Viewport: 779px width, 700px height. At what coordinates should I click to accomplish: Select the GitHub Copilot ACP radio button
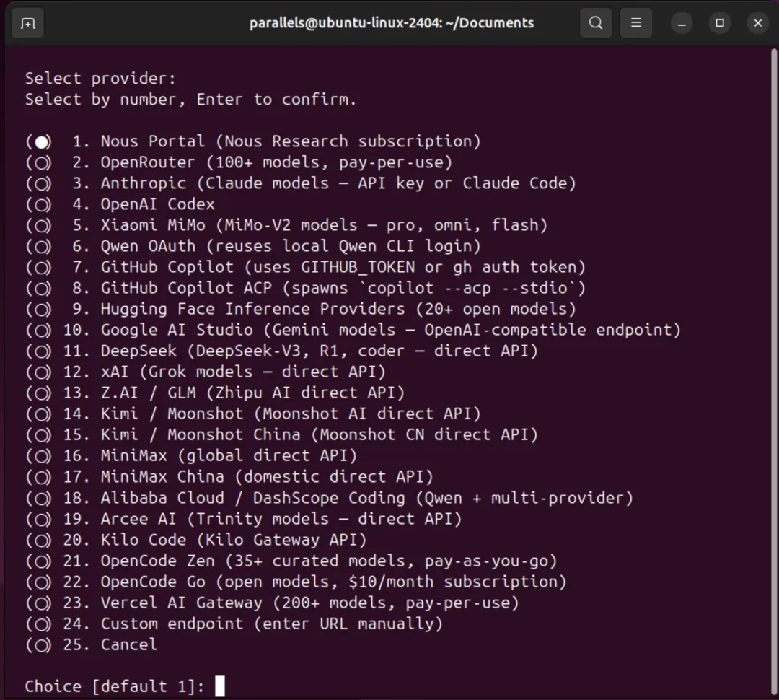(x=42, y=289)
